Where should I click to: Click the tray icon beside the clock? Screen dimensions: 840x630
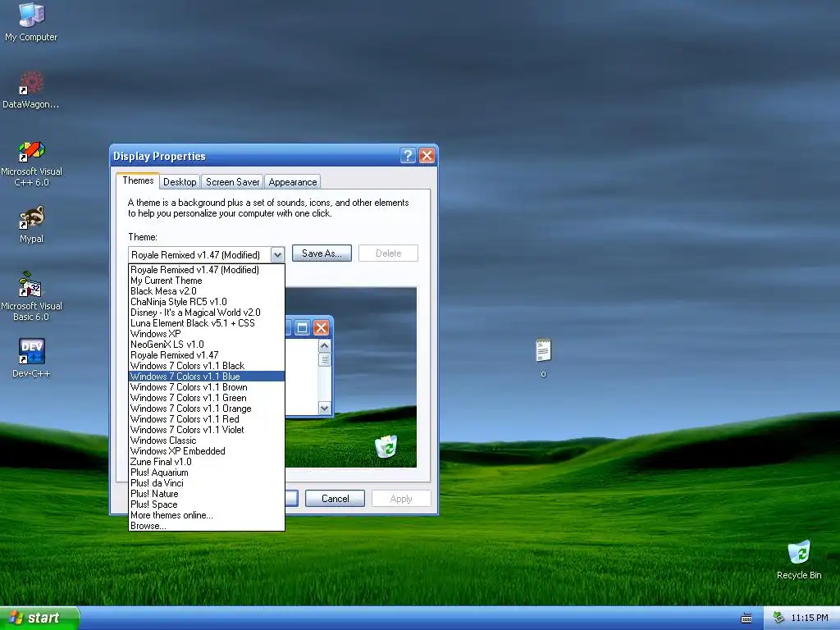point(778,618)
